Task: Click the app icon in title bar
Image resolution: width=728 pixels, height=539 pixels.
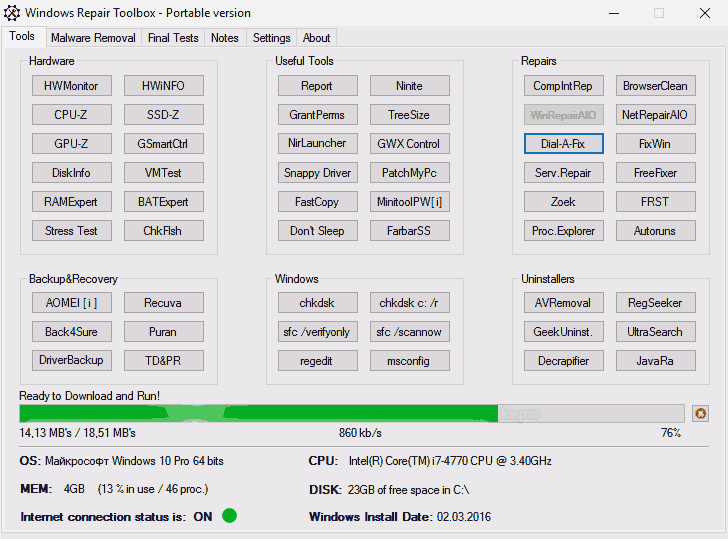Action: (x=11, y=13)
